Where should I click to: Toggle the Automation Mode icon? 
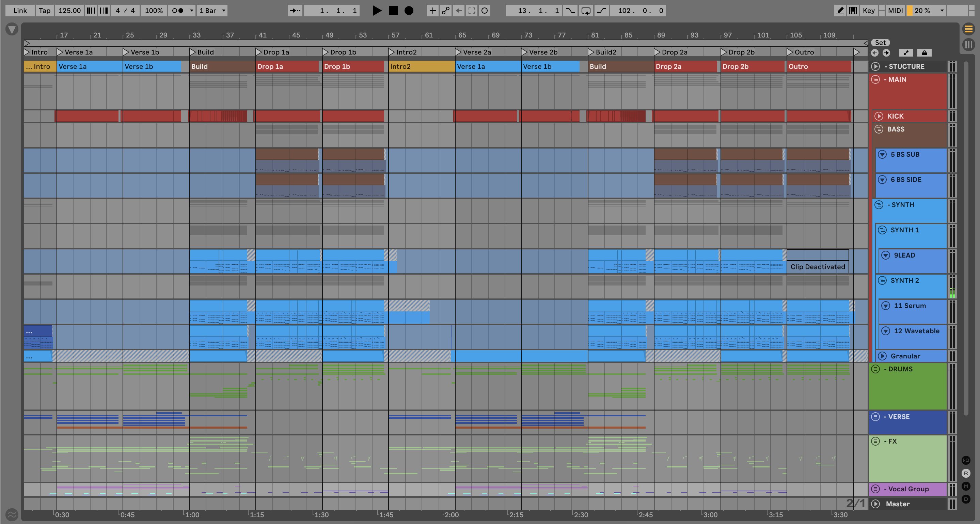[x=906, y=53]
